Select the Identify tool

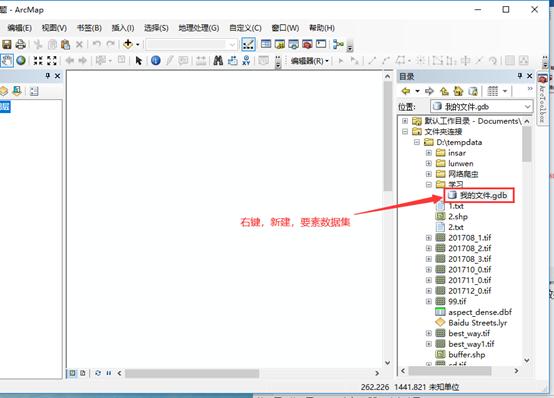point(155,60)
